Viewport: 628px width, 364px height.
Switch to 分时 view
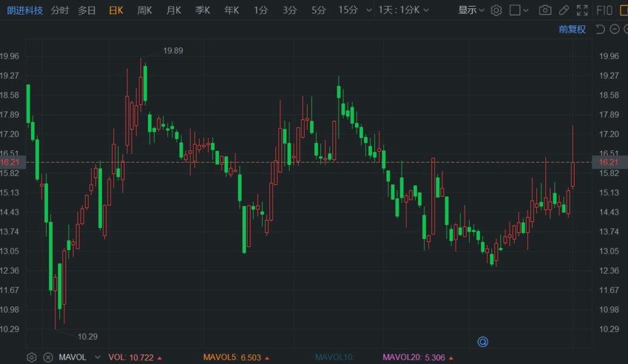tap(60, 10)
